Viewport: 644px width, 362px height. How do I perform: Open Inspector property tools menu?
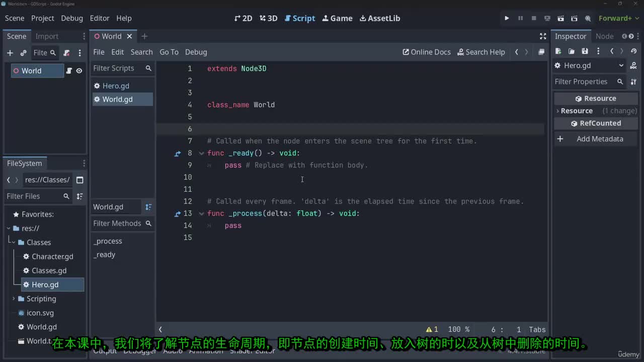click(x=633, y=81)
